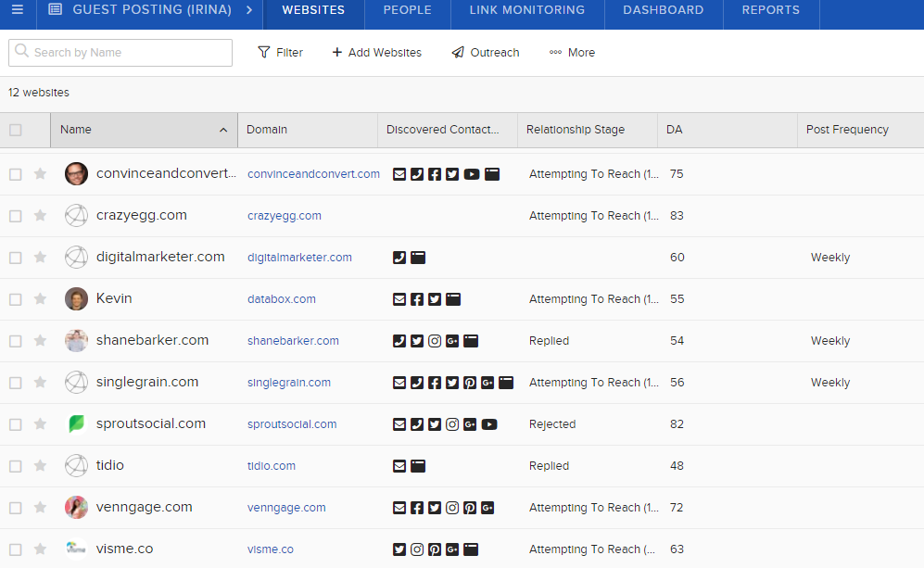Open YouTube contact for convinceandconvert.com

pyautogui.click(x=472, y=174)
